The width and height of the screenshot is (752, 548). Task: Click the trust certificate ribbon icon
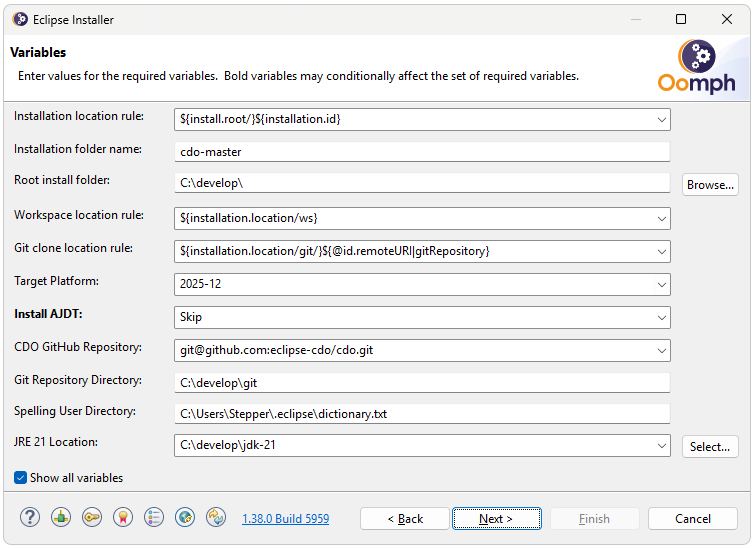pos(123,517)
